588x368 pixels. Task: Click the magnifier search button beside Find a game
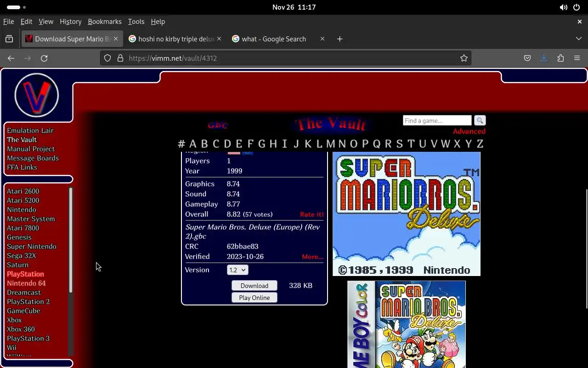click(x=480, y=121)
